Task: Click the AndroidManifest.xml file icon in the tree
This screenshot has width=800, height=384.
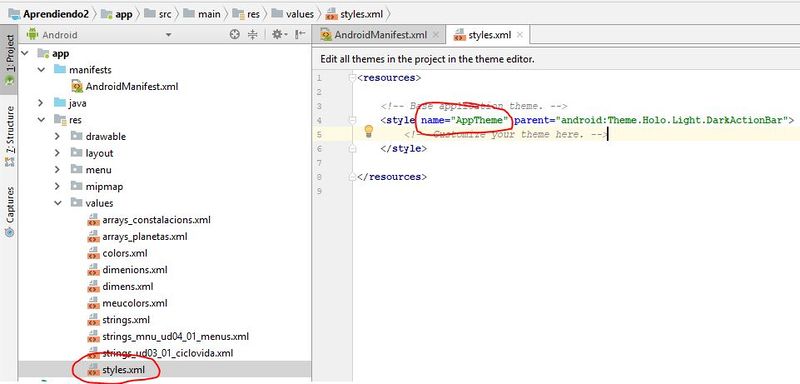Action: click(x=77, y=86)
